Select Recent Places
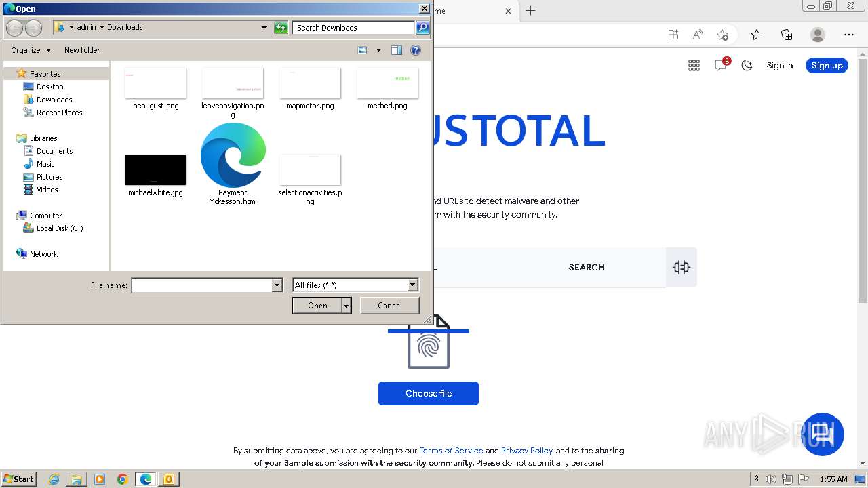Image resolution: width=868 pixels, height=488 pixels. point(59,113)
